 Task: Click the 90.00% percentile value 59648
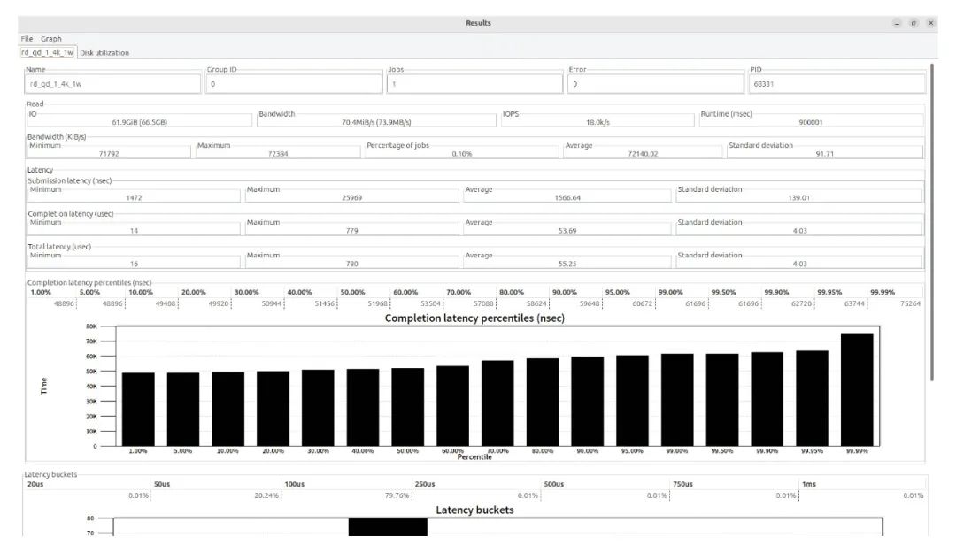point(590,303)
